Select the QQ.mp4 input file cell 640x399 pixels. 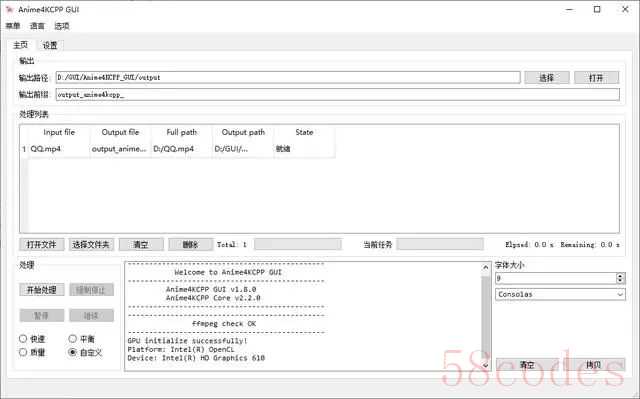pyautogui.click(x=59, y=149)
